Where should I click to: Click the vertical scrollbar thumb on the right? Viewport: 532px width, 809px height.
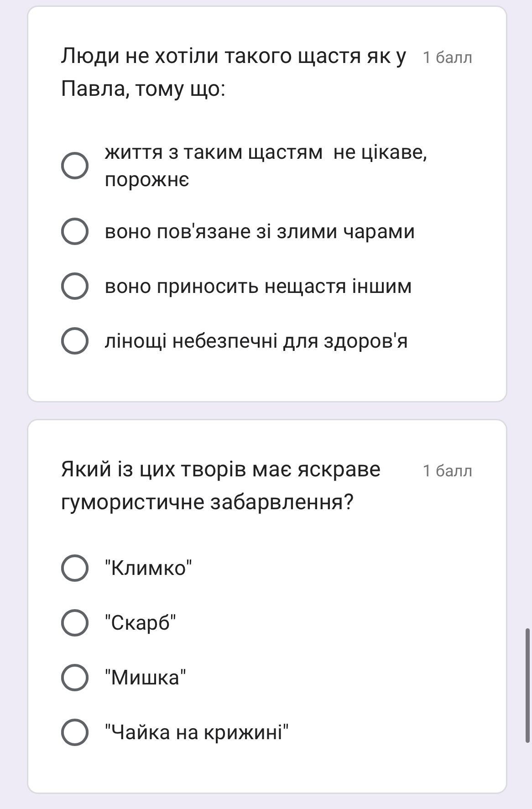527,685
